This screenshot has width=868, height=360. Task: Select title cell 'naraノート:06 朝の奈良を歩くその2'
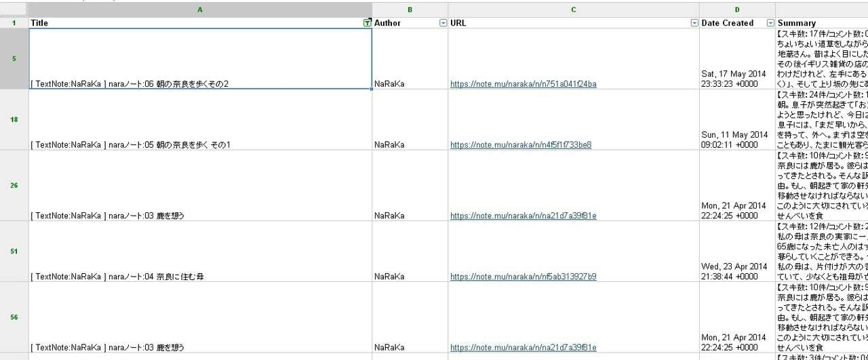[x=200, y=59]
